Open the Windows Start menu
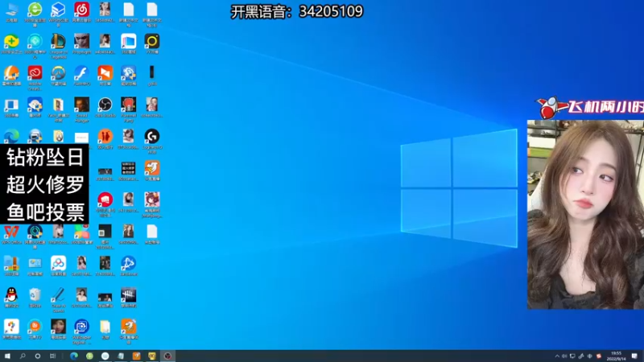 7,356
